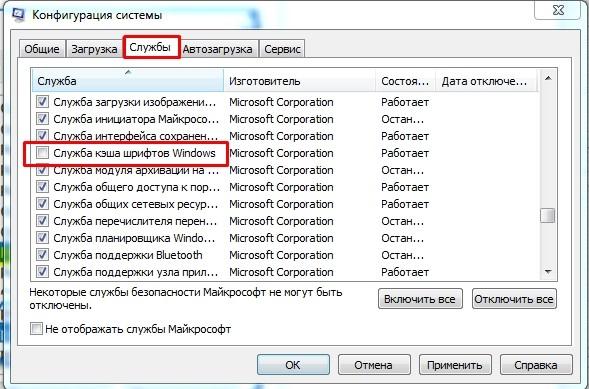Uncheck Служба интерфейса сохранения checkbox
The height and width of the screenshot is (389, 589).
42,135
